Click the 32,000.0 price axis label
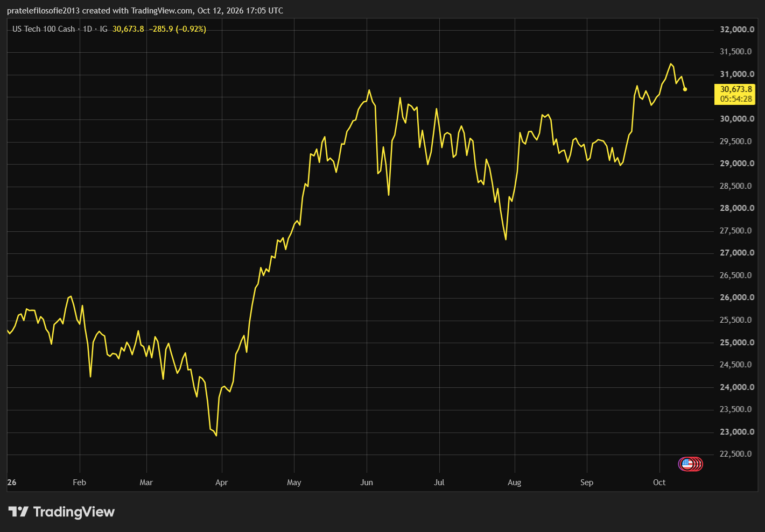 pos(737,30)
